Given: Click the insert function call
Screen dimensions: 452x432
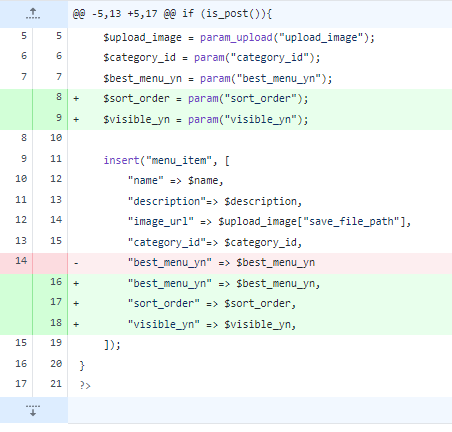Looking at the screenshot, I should coord(121,160).
